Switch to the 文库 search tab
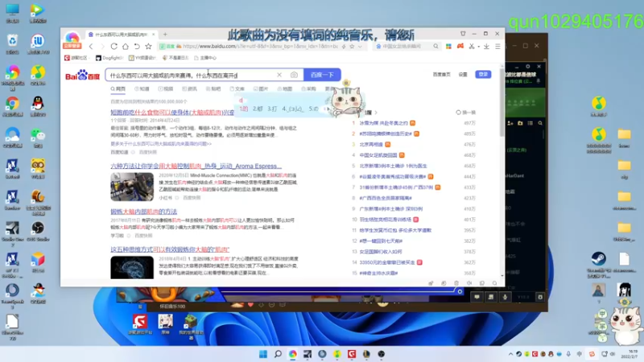The width and height of the screenshot is (644, 362). [x=237, y=89]
